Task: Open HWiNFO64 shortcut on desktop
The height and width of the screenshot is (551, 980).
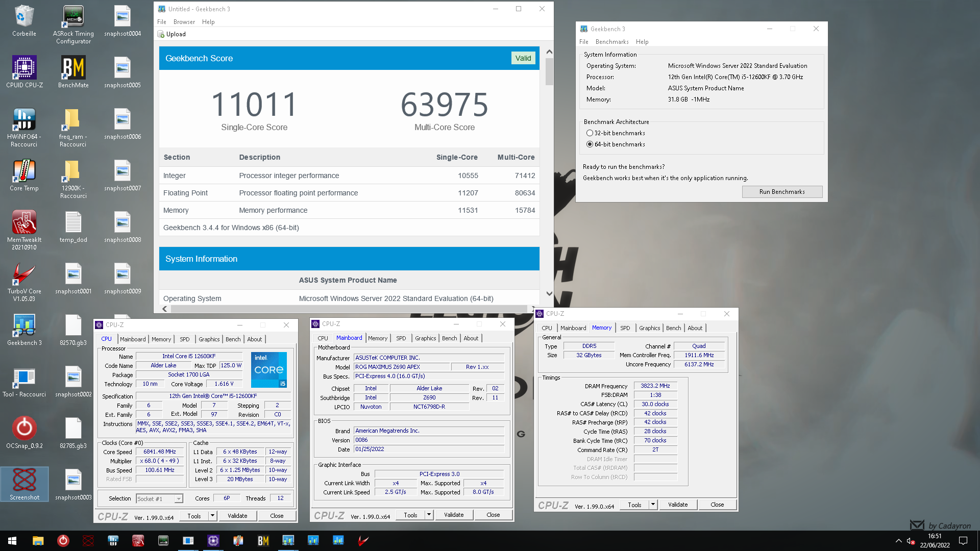Action: [24, 128]
